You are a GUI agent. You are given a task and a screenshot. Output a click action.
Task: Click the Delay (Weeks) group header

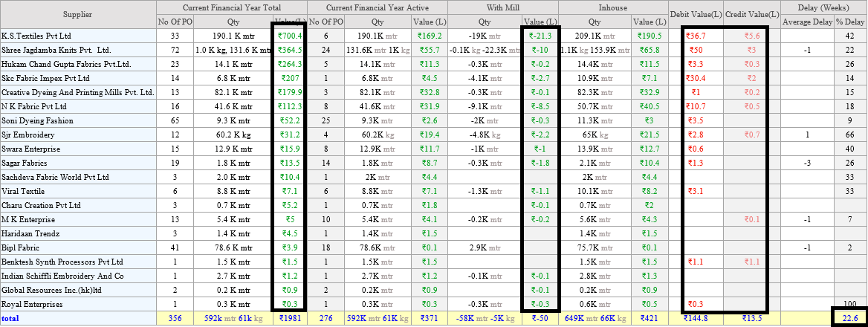click(824, 7)
